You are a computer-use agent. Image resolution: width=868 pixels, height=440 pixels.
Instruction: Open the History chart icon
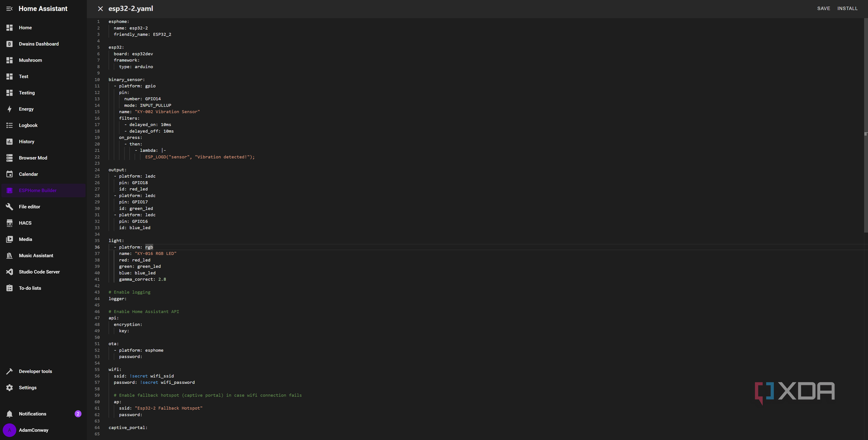click(x=9, y=141)
